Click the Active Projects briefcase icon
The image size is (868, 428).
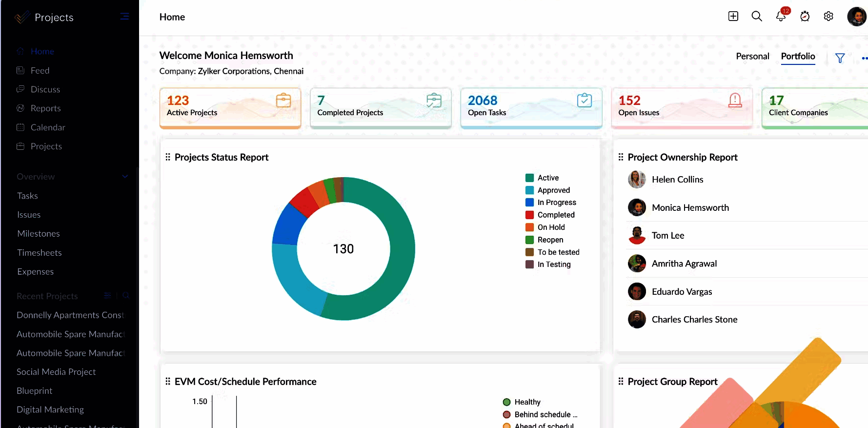283,101
